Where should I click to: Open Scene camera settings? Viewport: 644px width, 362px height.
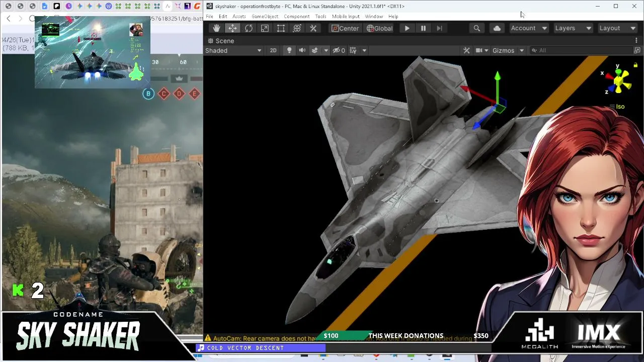tap(481, 50)
